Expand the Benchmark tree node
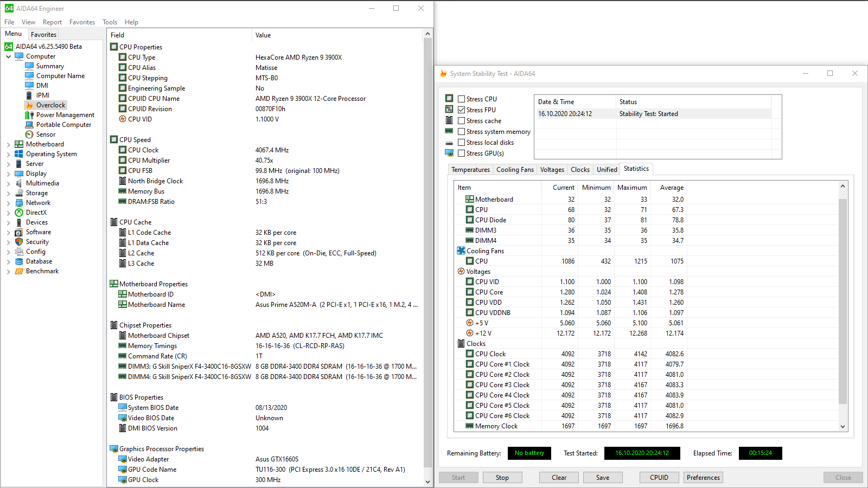 [9, 272]
